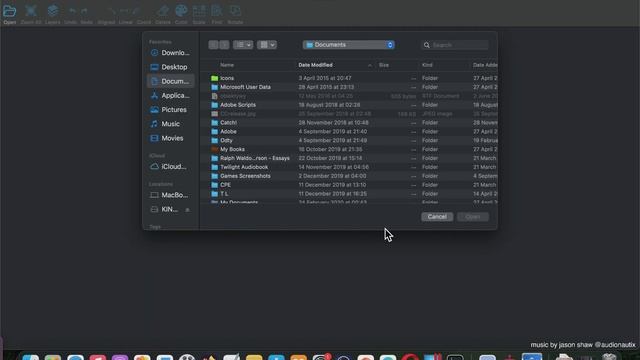Select the Aligned dimension tool
Viewport: 640px width, 360px height.
point(111,11)
